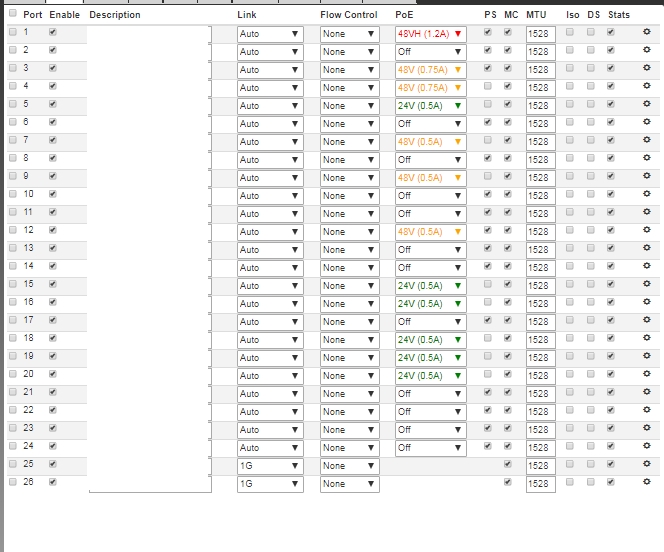Open the gear settings for port 8
This screenshot has height=552, width=664.
646,158
